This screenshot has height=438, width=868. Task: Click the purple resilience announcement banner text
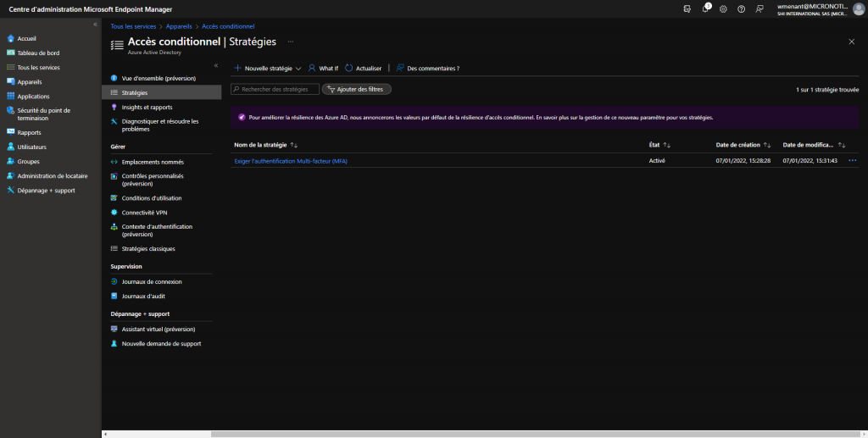tap(481, 117)
